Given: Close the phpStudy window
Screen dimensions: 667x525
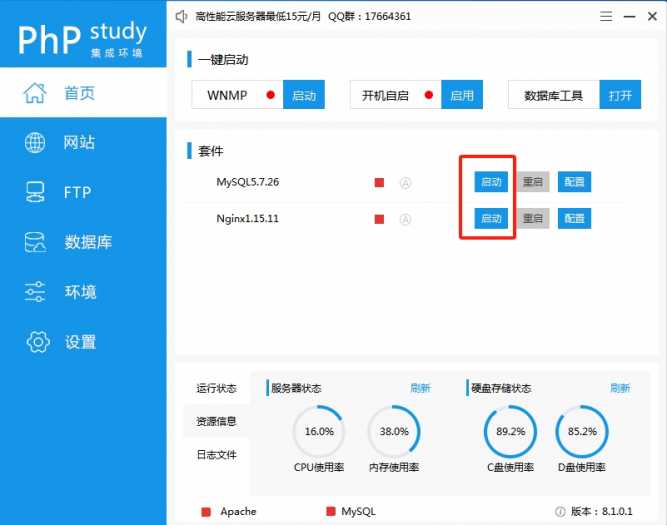Looking at the screenshot, I should 652,17.
